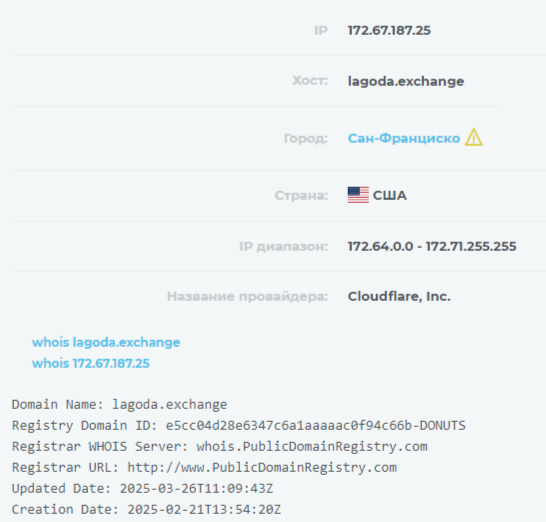
Task: Click the Registry Domain ID line
Action: point(239,426)
